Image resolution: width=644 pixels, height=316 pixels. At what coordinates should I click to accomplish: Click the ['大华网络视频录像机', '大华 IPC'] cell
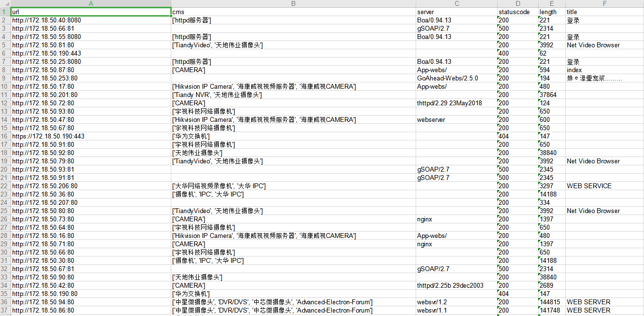click(293, 186)
